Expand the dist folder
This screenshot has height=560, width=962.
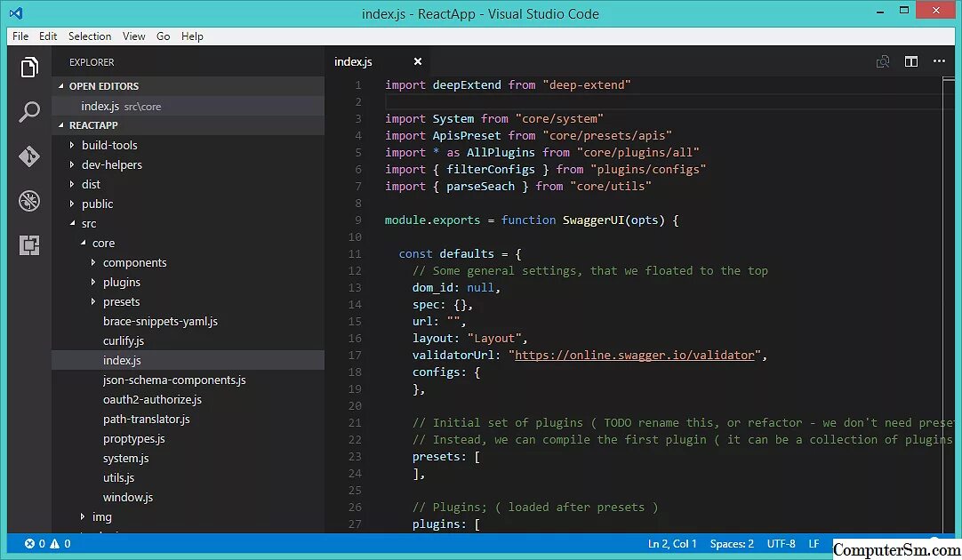click(x=72, y=185)
